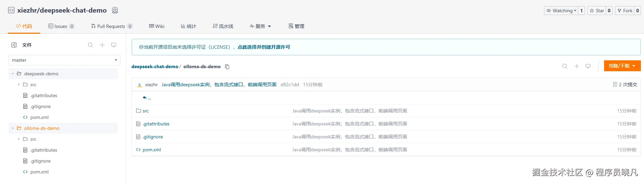This screenshot has width=644, height=183.
Task: View 2 次提交 commit history
Action: pos(625,85)
